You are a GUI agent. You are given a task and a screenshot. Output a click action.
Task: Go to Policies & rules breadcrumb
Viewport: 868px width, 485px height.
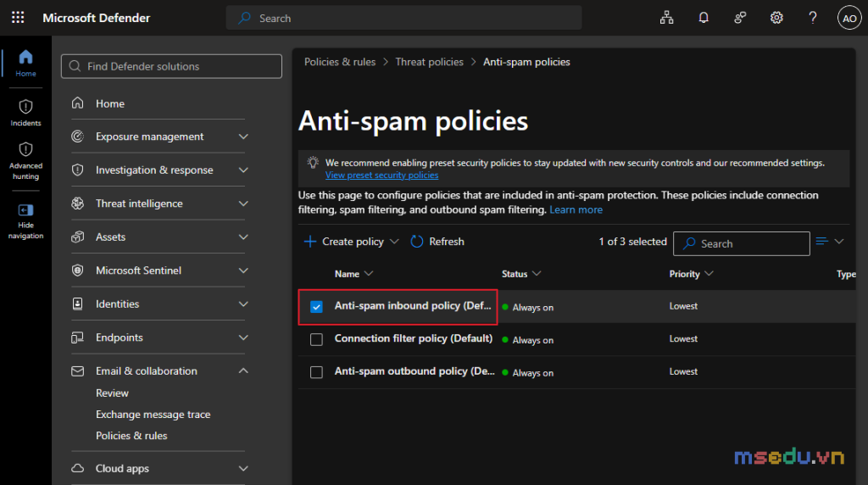(340, 62)
